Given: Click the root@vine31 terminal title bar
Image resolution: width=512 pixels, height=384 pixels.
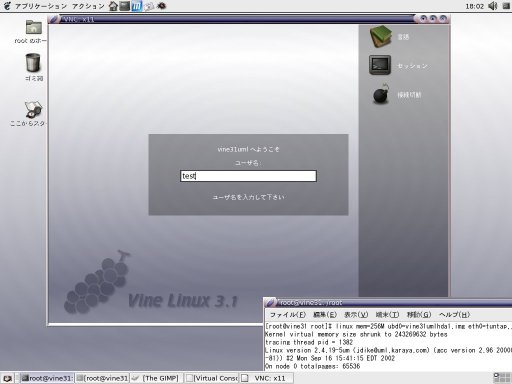Looking at the screenshot, I should [395, 303].
